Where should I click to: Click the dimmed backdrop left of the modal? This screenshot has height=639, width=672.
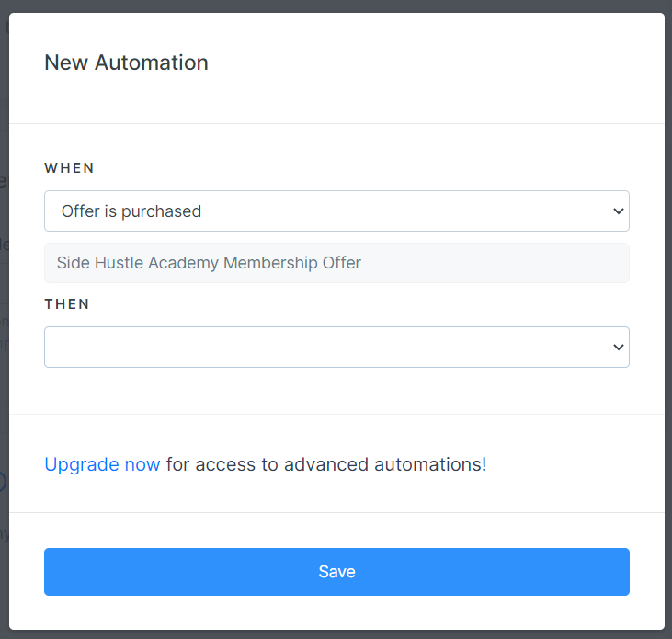tap(4, 386)
